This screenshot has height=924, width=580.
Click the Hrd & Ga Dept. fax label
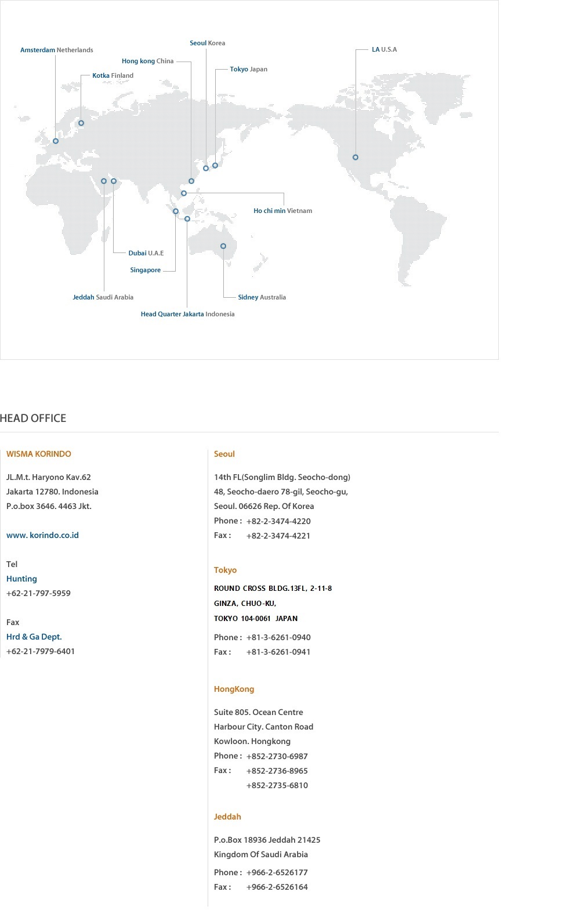(x=34, y=637)
